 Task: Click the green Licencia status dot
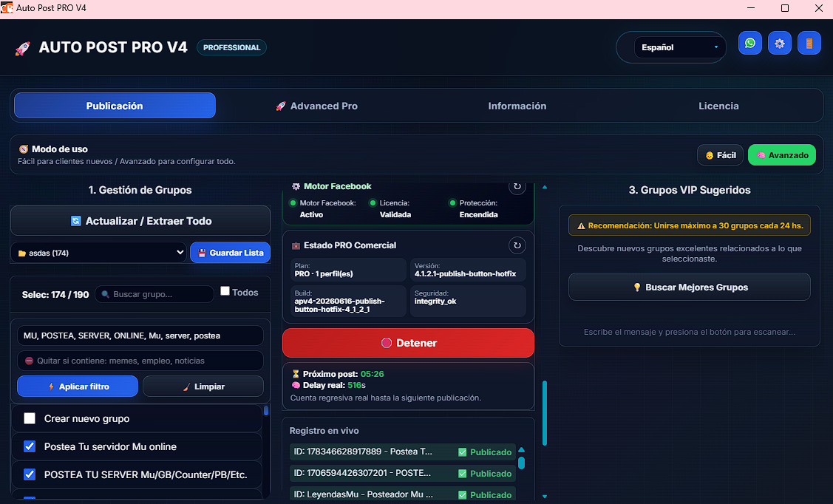click(x=373, y=203)
